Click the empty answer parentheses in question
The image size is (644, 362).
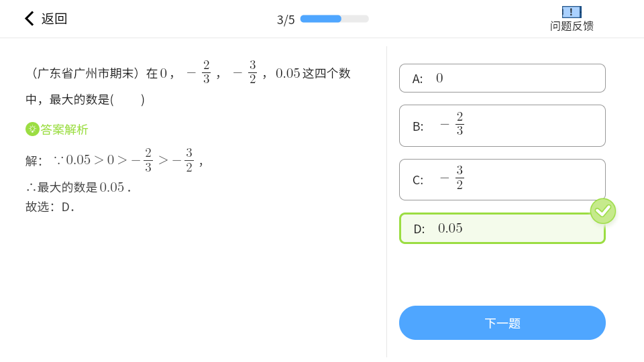pyautogui.click(x=128, y=99)
